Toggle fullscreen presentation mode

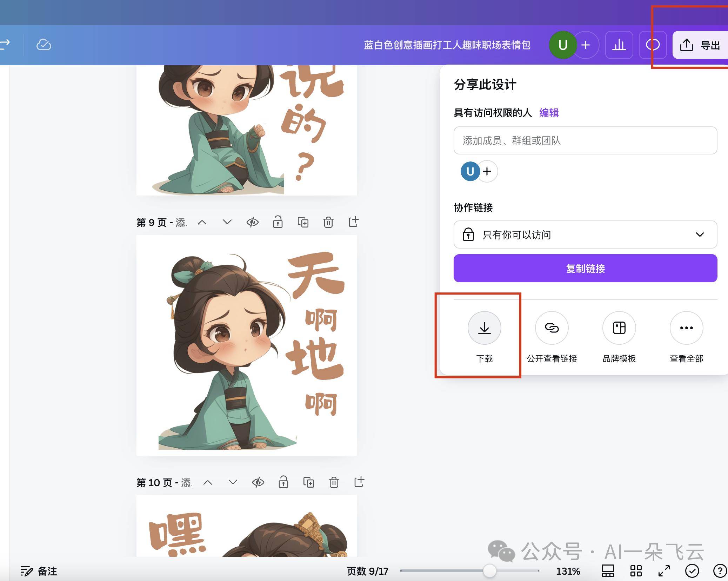(664, 571)
